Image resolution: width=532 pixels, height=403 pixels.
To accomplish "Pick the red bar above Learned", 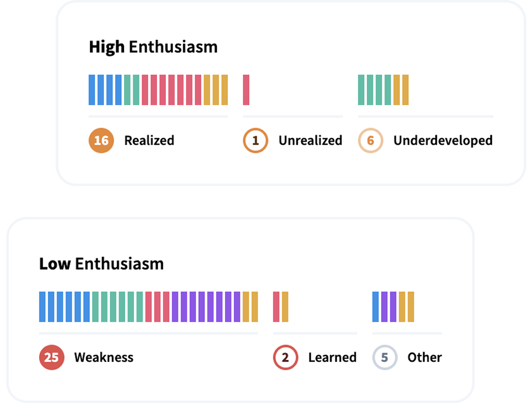I will pos(276,307).
